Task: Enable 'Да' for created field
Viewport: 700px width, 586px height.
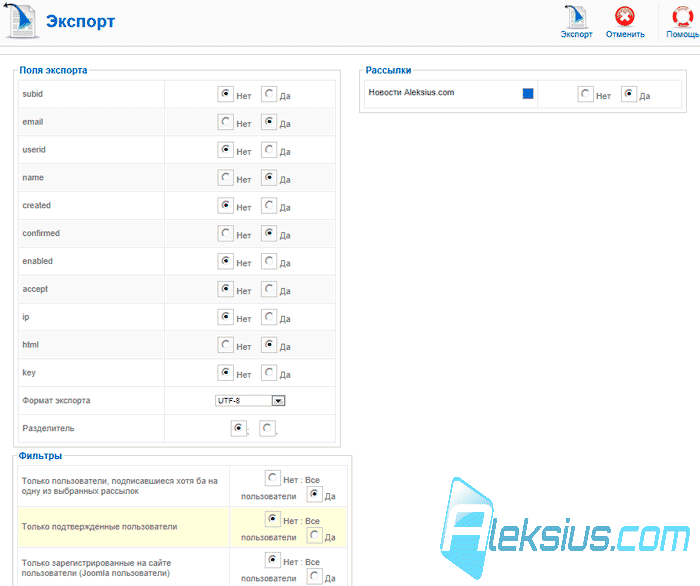Action: (x=269, y=205)
